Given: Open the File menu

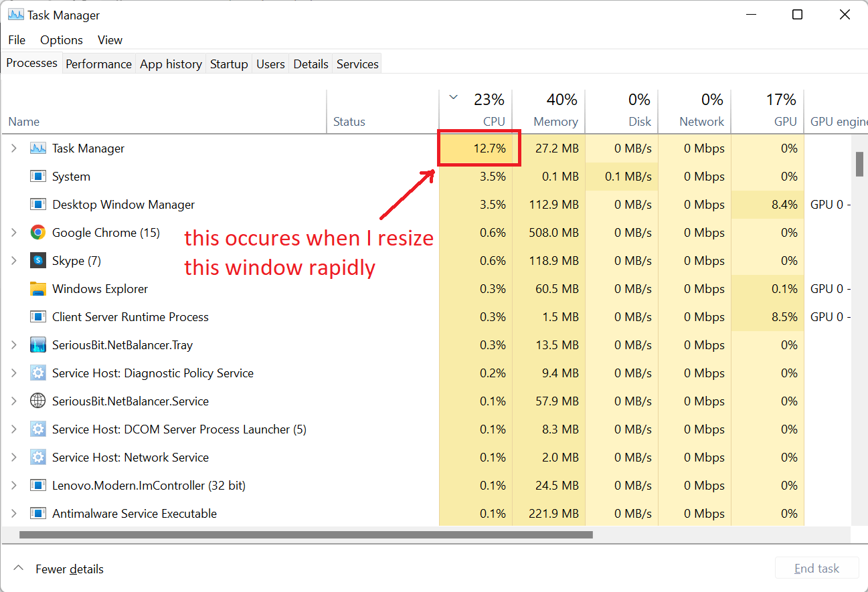Looking at the screenshot, I should click(17, 40).
